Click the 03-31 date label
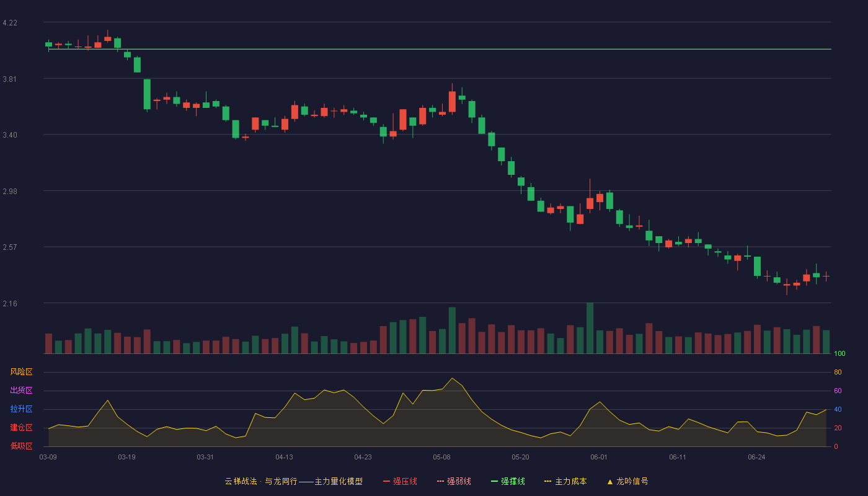The width and height of the screenshot is (868, 496). (205, 457)
